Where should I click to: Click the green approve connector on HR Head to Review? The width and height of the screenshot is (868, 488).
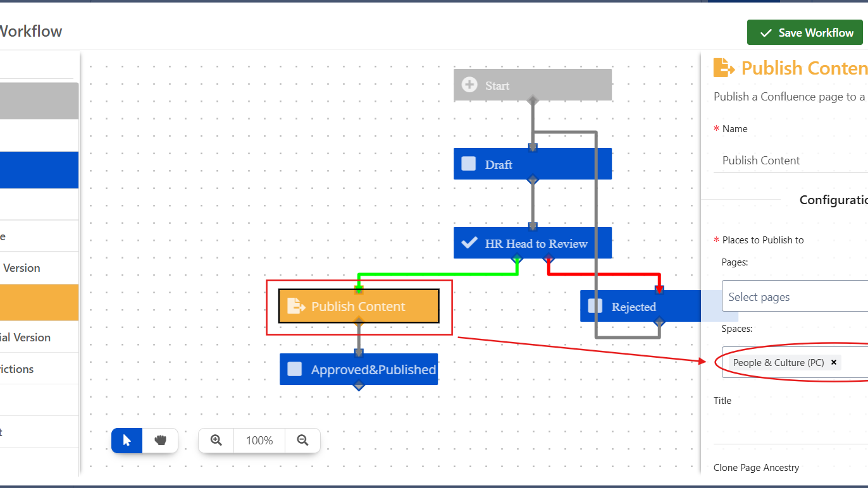pos(518,259)
